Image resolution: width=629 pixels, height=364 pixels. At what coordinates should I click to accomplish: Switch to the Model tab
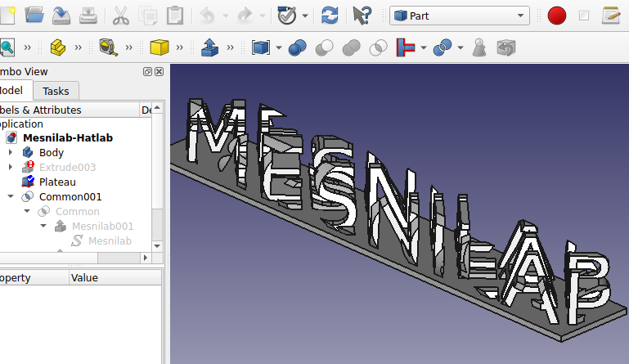pyautogui.click(x=12, y=90)
